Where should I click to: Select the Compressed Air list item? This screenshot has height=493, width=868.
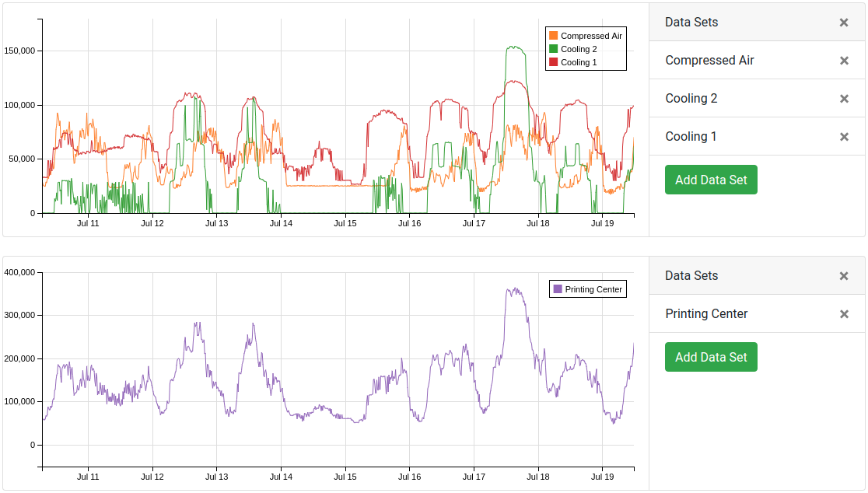tap(709, 61)
